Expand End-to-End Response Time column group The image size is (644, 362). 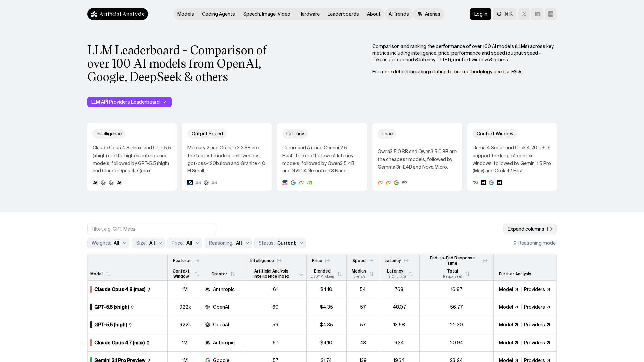(x=485, y=261)
